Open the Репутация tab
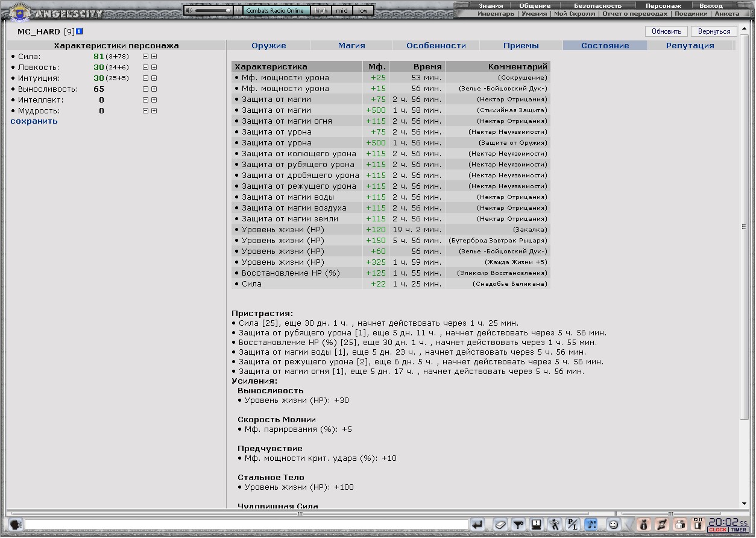Viewport: 756px width, 538px height. point(690,45)
